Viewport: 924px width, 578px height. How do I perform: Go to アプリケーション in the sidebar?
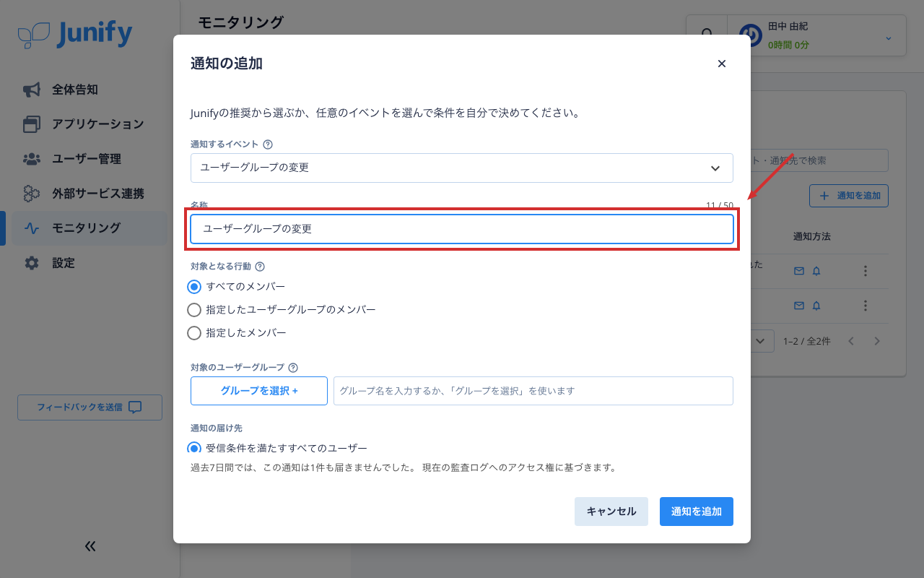tap(90, 124)
